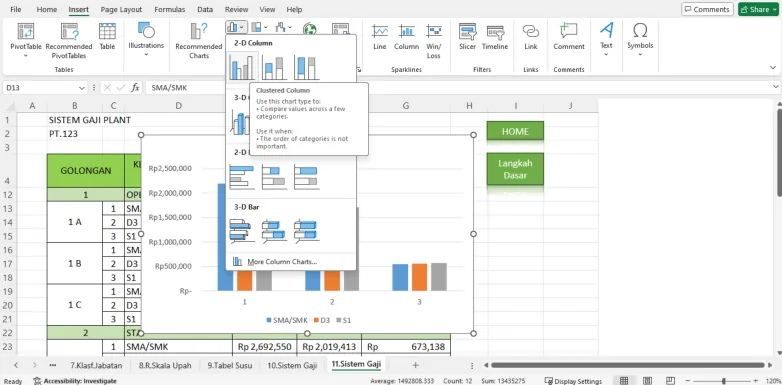Switch to Page Break Preview
782x385 pixels.
click(x=671, y=381)
